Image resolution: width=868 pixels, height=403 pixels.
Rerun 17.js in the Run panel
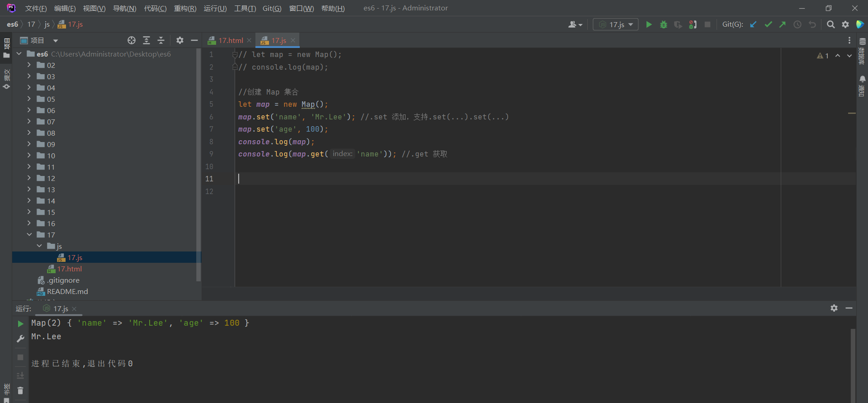(20, 324)
